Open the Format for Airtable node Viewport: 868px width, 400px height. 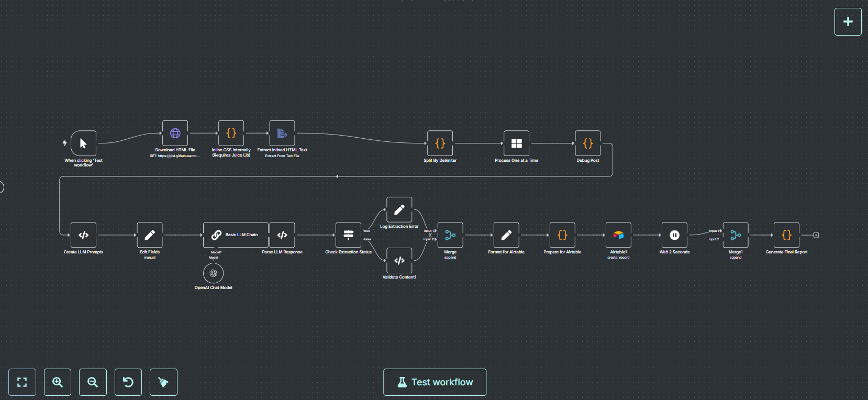pyautogui.click(x=506, y=235)
